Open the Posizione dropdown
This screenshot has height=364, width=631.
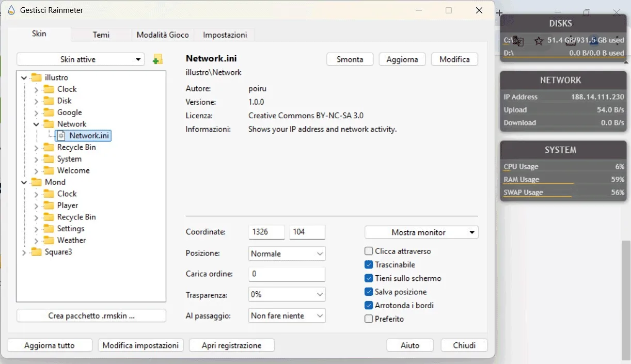287,254
